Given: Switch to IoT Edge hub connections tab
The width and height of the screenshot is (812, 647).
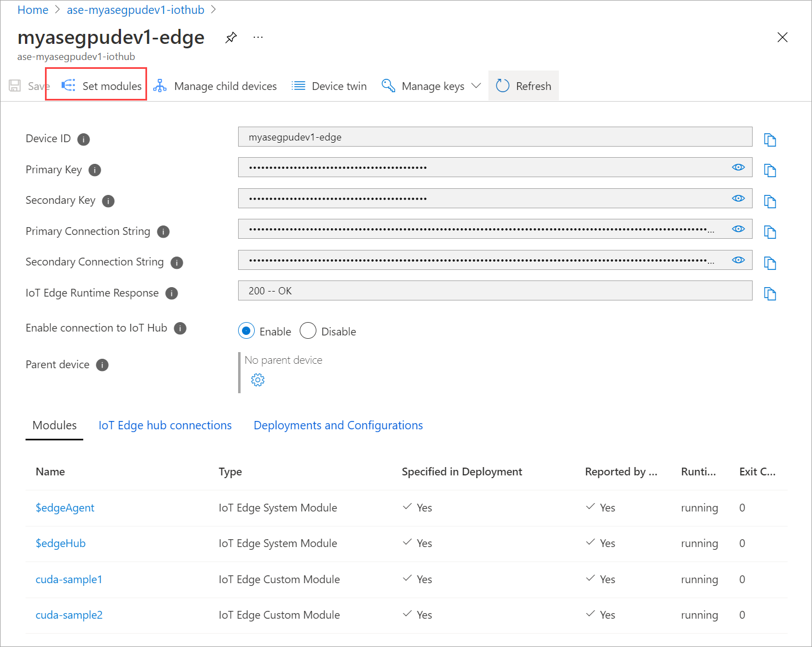Looking at the screenshot, I should [165, 425].
